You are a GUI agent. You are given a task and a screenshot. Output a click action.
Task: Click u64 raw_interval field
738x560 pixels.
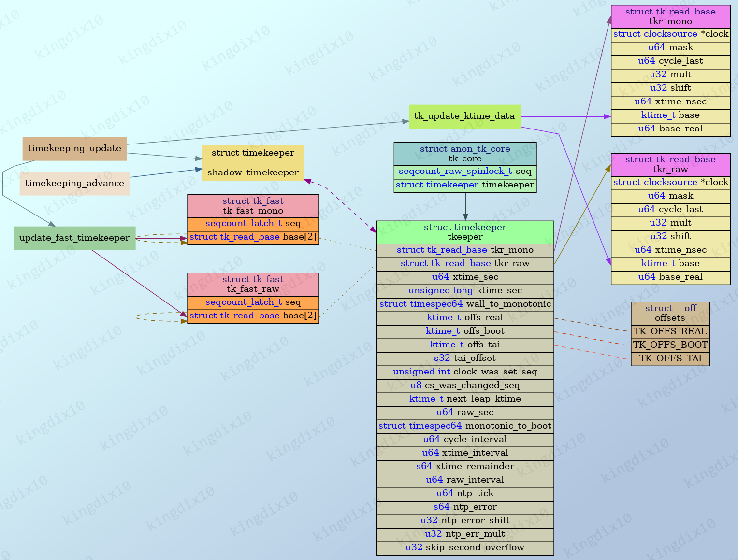[x=465, y=481]
